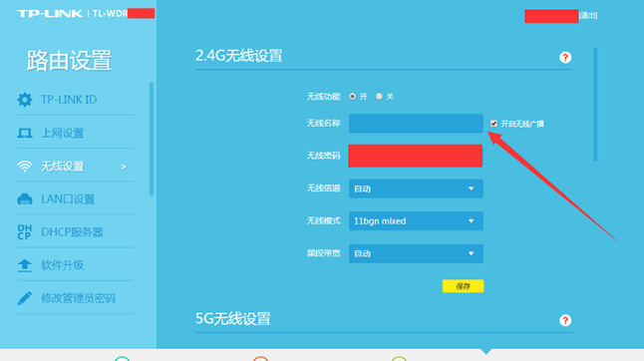Turn wireless function on (开)
The image size is (644, 361).
(352, 96)
